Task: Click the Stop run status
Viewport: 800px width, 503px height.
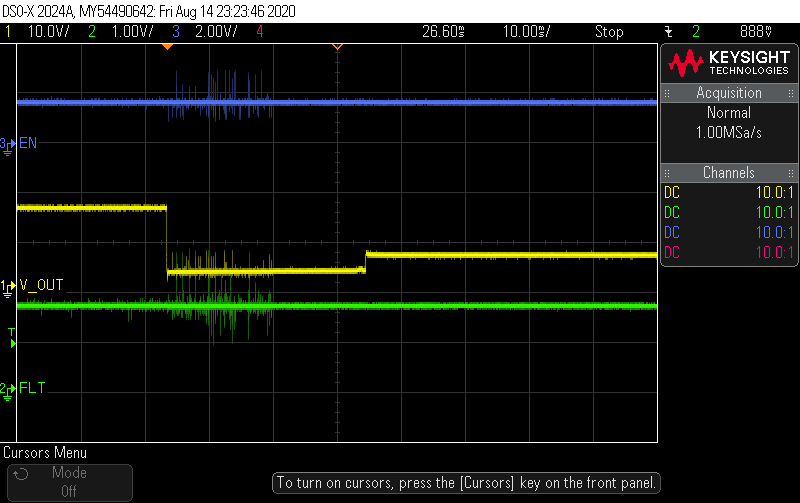Action: tap(609, 32)
